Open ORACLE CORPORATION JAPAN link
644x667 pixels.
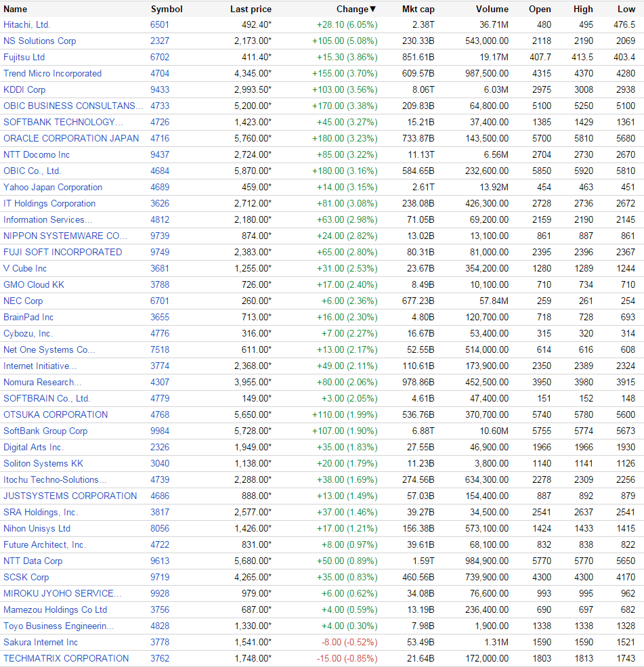(71, 138)
